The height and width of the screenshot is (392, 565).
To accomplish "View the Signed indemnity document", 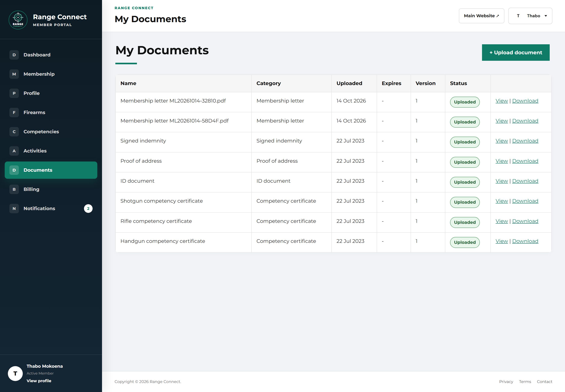I will (502, 141).
